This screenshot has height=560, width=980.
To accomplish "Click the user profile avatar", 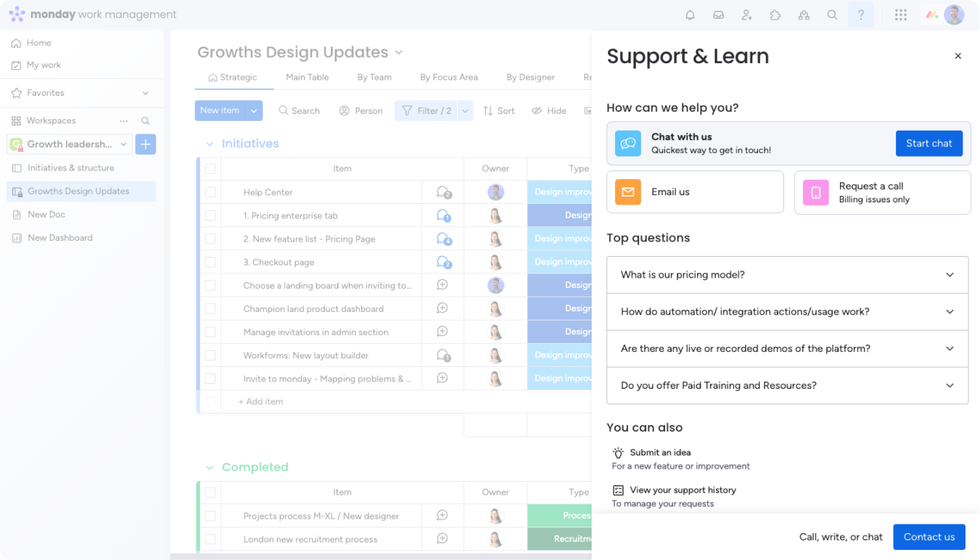I will coord(954,15).
